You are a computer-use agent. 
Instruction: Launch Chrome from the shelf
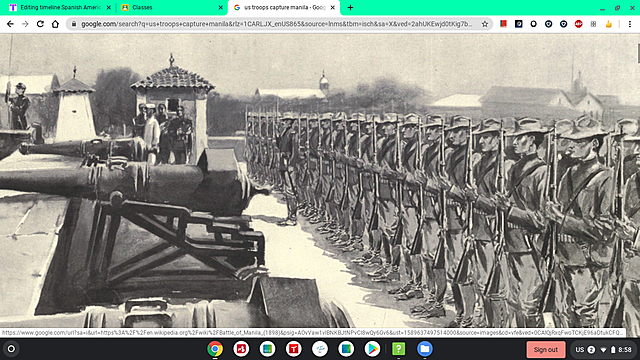[x=215, y=349]
